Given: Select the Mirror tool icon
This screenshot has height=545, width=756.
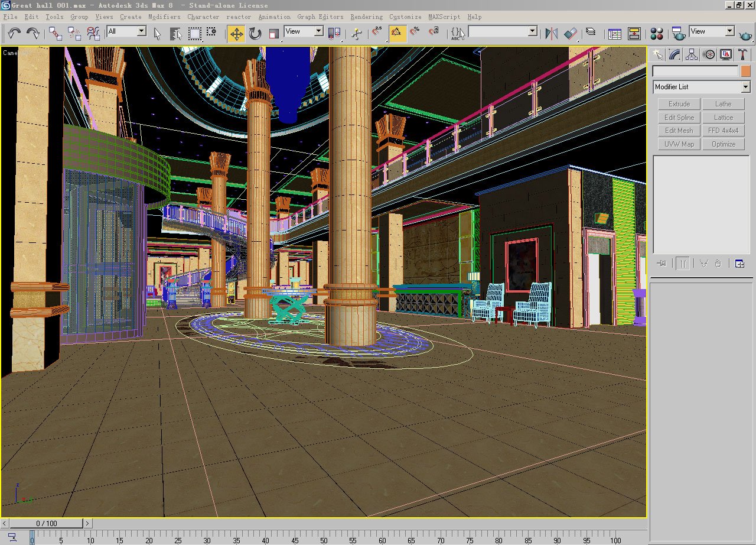Looking at the screenshot, I should point(552,33).
